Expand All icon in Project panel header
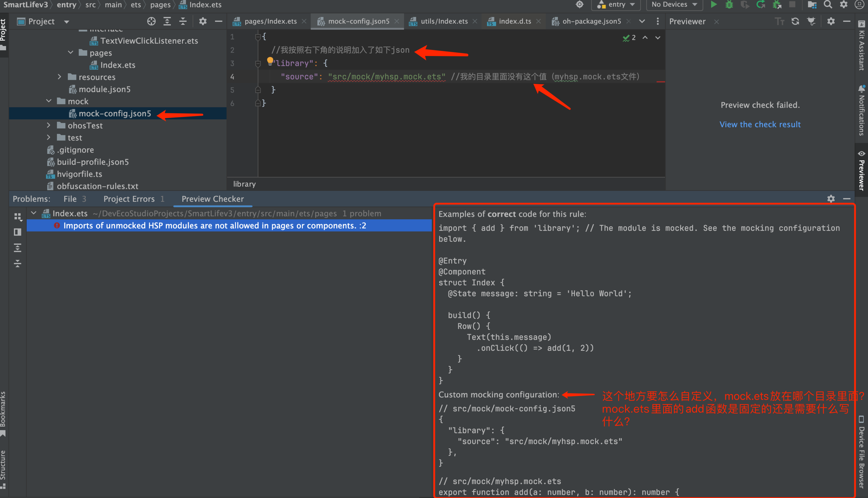This screenshot has height=498, width=868. [x=167, y=22]
